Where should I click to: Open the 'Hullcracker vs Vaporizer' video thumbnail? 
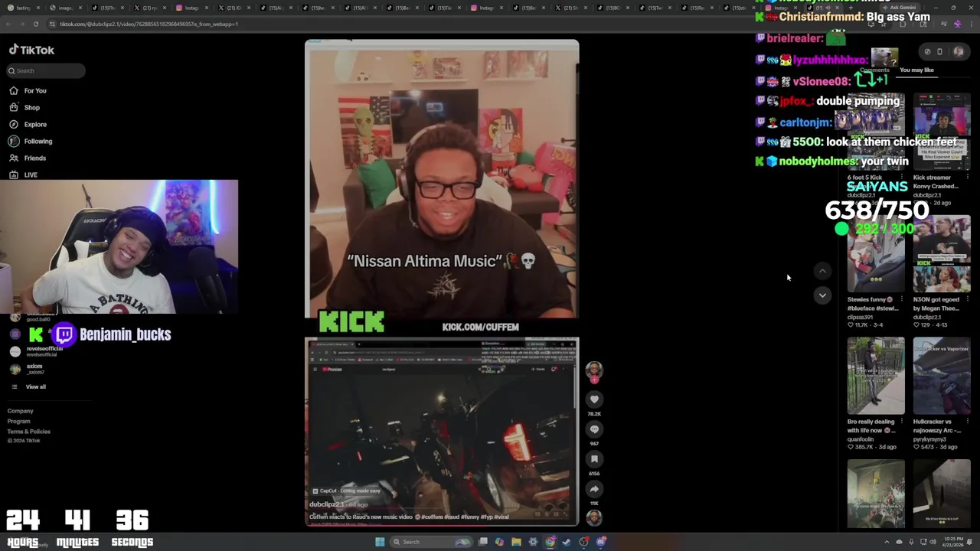click(942, 376)
